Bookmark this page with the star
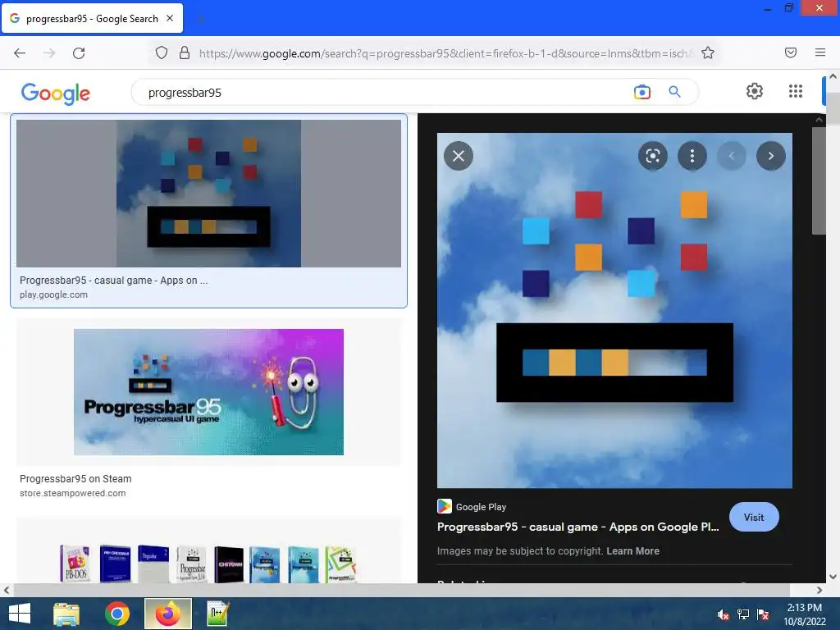This screenshot has height=630, width=840. click(x=708, y=52)
